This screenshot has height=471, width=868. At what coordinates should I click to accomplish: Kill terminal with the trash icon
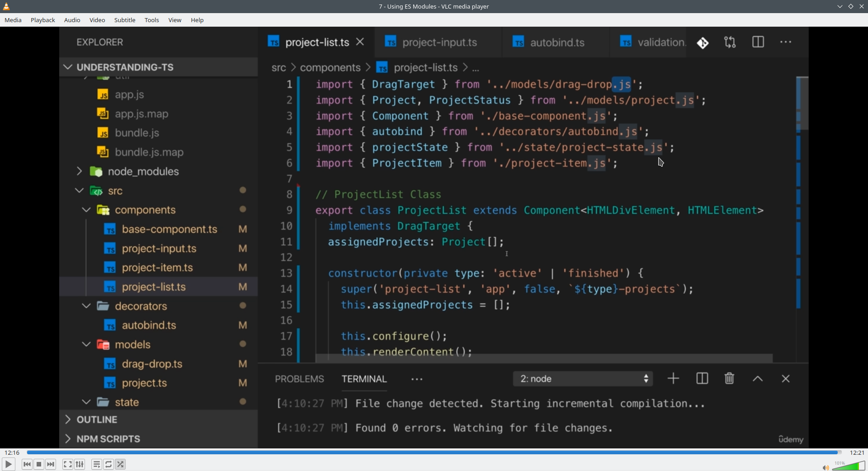pos(730,378)
